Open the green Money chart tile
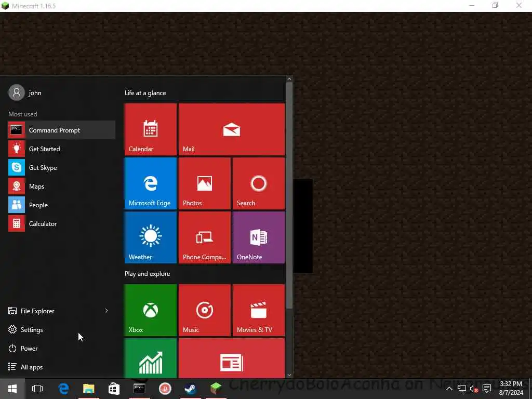 pyautogui.click(x=150, y=358)
